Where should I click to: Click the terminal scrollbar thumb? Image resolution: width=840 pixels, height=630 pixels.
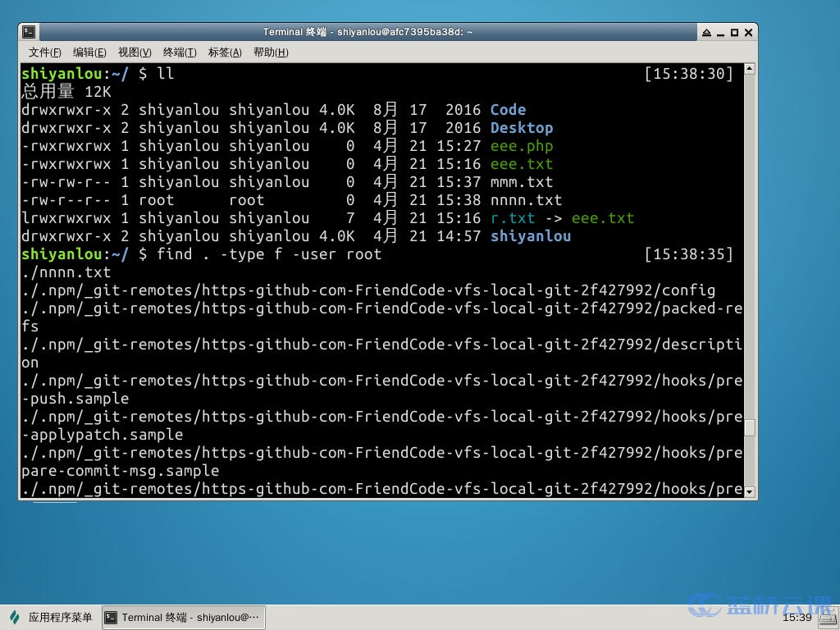tap(749, 427)
